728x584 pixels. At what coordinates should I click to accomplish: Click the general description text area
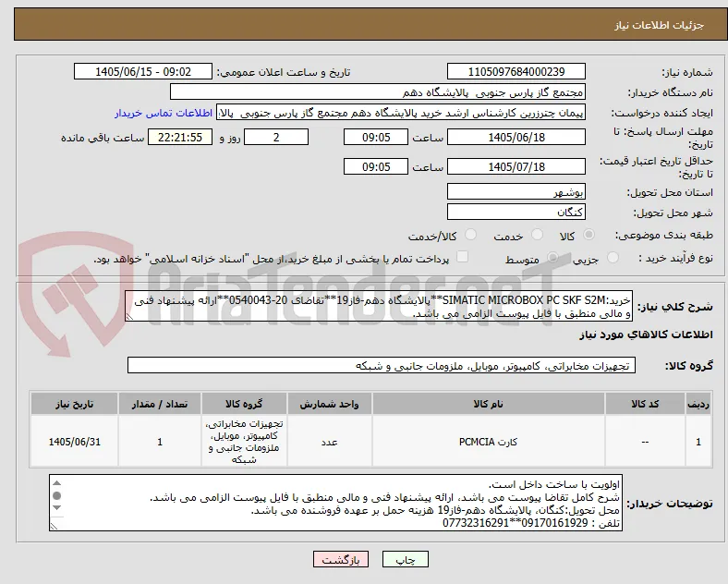click(x=379, y=307)
